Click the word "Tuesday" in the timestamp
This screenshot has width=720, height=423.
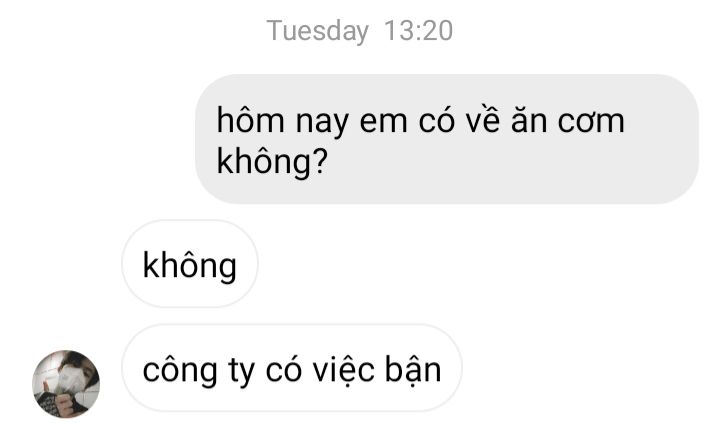318,31
